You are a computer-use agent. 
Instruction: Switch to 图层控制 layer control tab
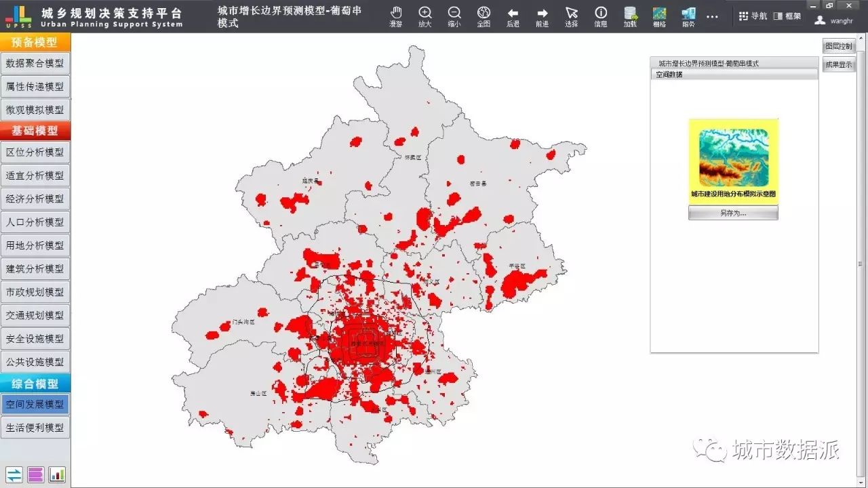click(839, 46)
